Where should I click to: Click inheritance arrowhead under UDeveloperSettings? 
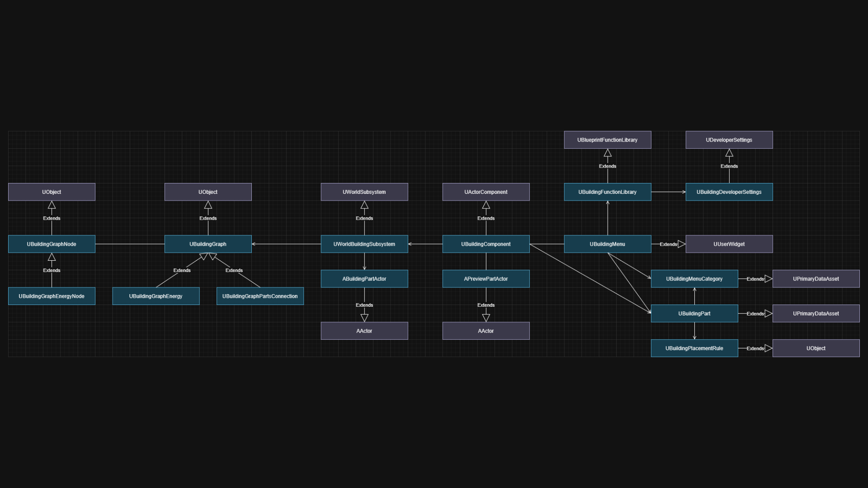click(x=729, y=153)
